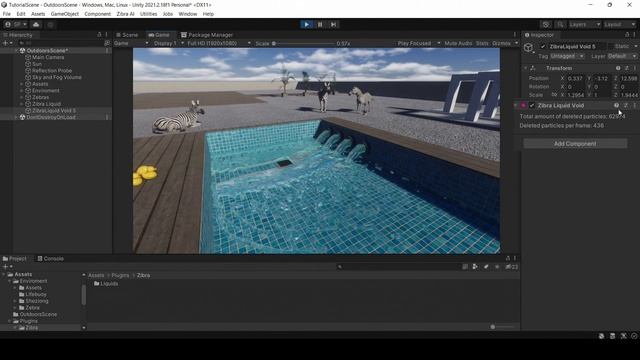Advance one frame with the Step button
Screen dimensions: 640x360
click(x=333, y=24)
